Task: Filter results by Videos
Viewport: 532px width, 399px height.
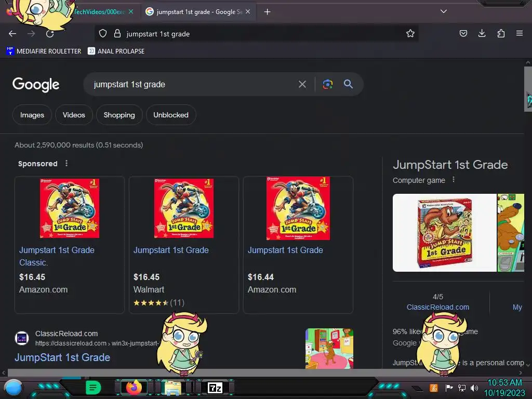Action: (x=74, y=115)
